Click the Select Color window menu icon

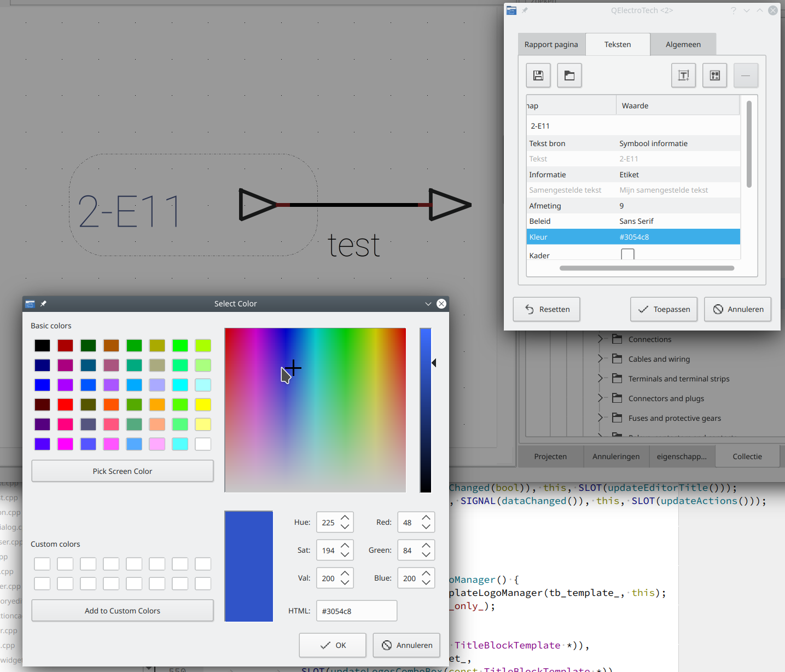pos(30,304)
